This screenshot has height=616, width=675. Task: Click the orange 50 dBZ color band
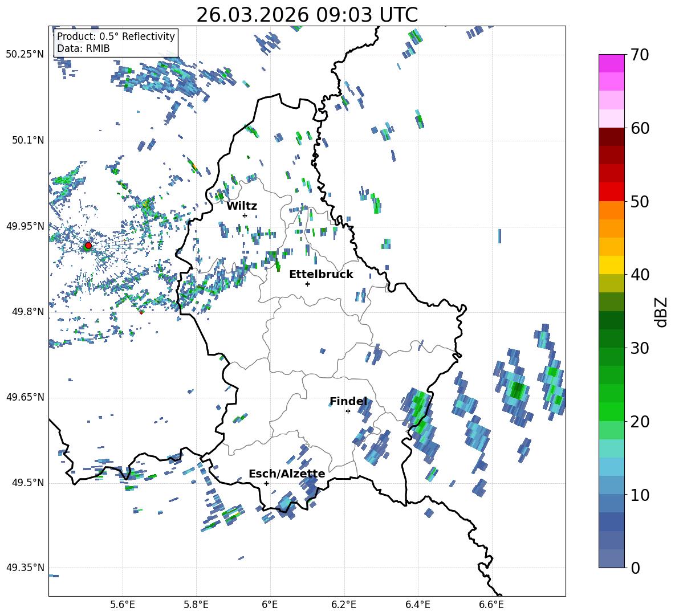(x=611, y=210)
